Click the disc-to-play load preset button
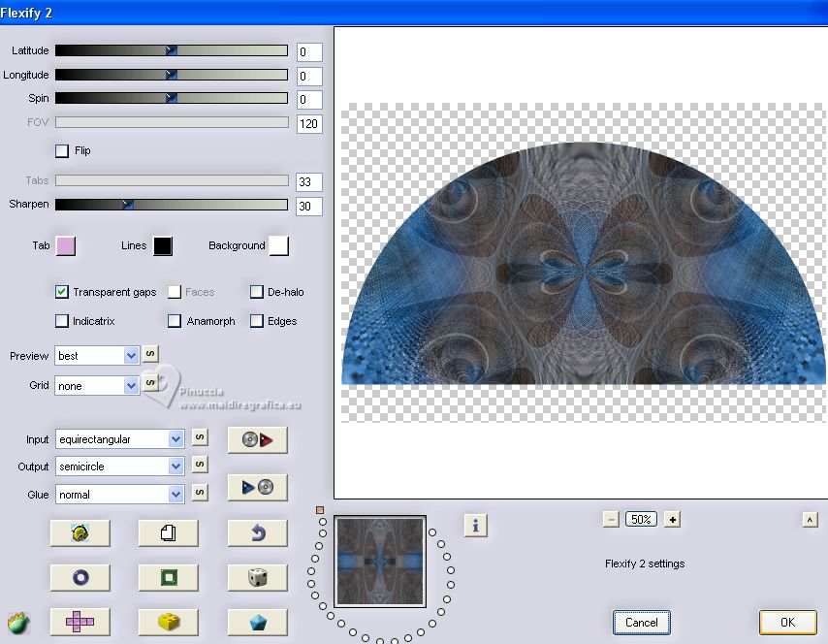 pos(258,440)
